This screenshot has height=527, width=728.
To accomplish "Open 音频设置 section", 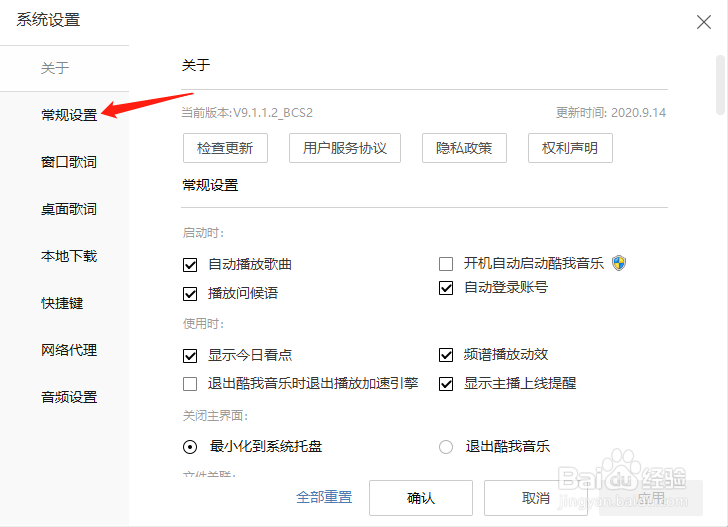I will (69, 397).
